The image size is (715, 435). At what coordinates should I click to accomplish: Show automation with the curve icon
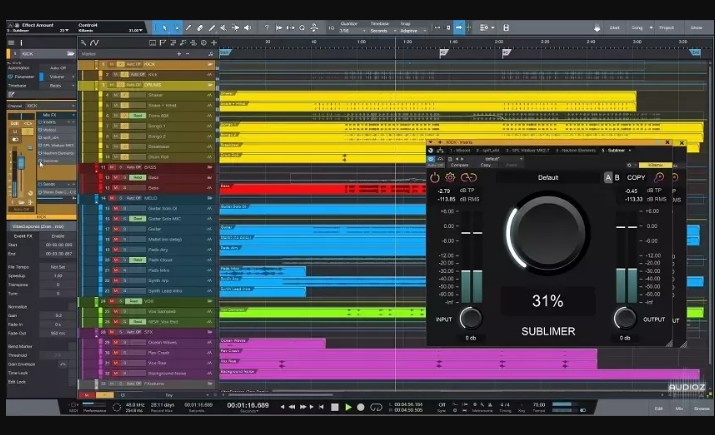94,43
